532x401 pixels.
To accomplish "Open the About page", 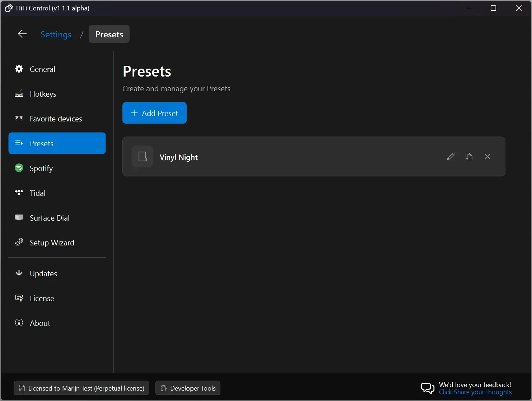I will (x=39, y=323).
